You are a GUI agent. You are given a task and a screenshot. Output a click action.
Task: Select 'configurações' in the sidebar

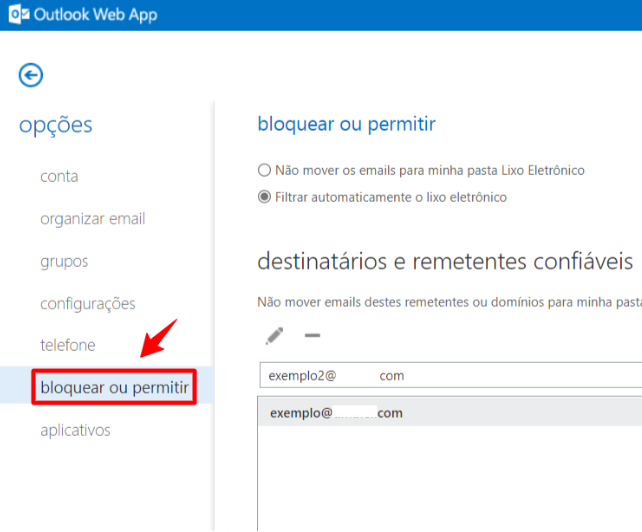click(x=87, y=303)
